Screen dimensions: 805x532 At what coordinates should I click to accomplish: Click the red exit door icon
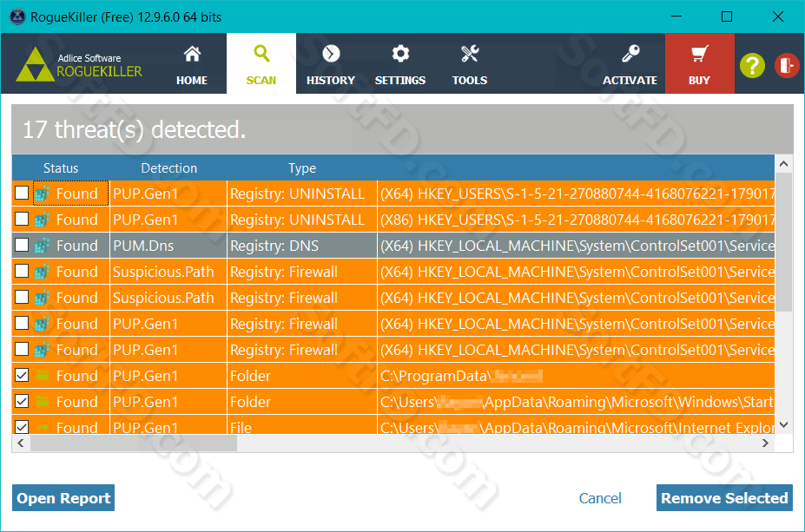786,66
